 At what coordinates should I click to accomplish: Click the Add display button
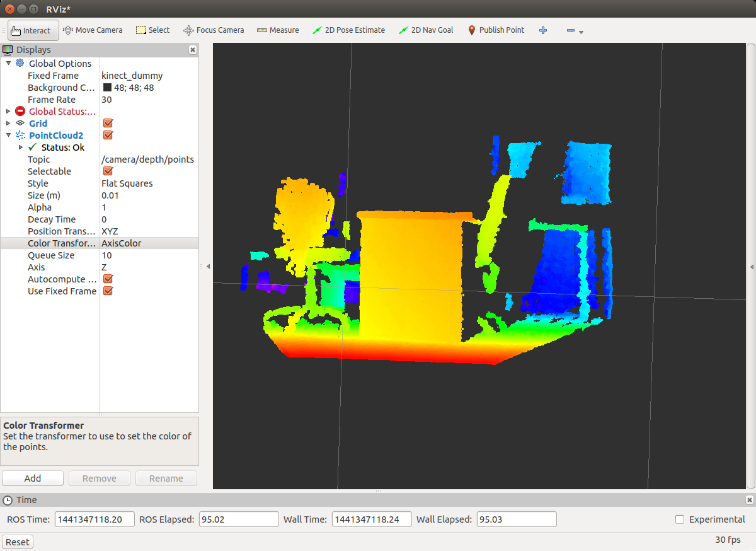click(33, 478)
